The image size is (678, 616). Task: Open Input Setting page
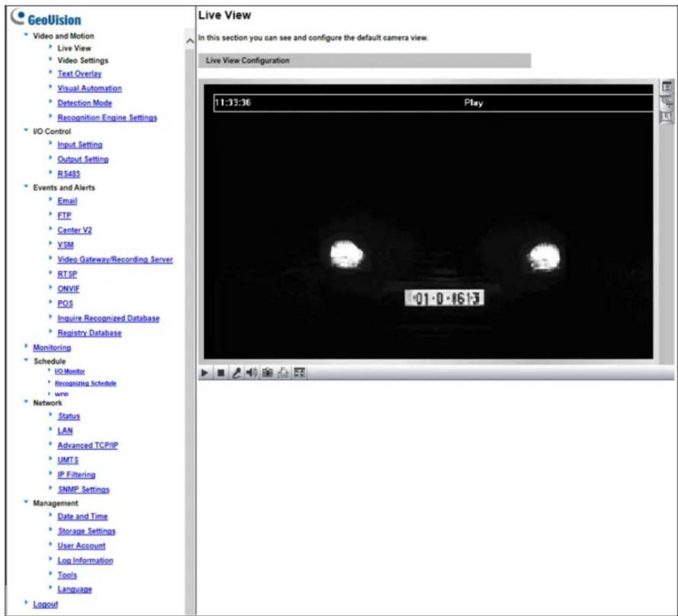80,144
